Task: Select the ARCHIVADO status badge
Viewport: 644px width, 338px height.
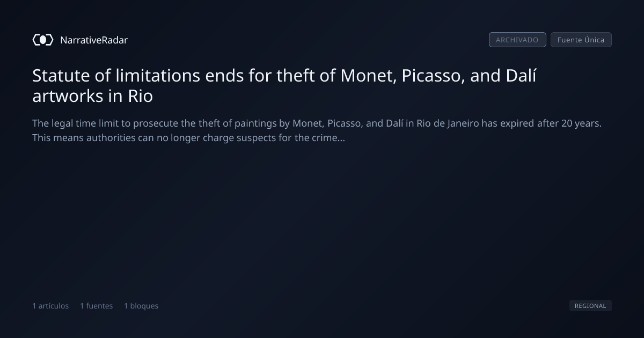Action: pos(517,40)
